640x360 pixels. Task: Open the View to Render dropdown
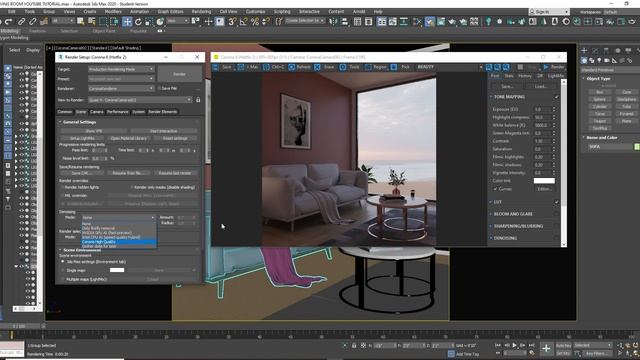[x=140, y=100]
